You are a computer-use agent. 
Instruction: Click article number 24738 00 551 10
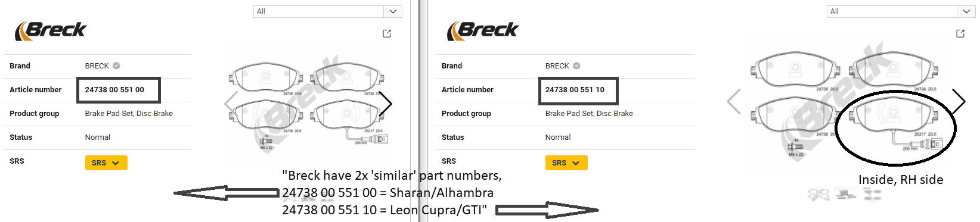[575, 90]
